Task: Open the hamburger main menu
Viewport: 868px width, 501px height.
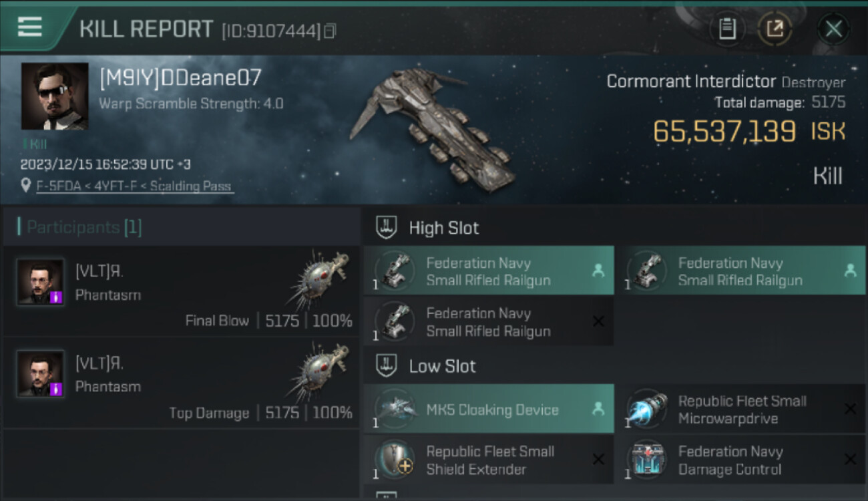Action: pos(30,27)
